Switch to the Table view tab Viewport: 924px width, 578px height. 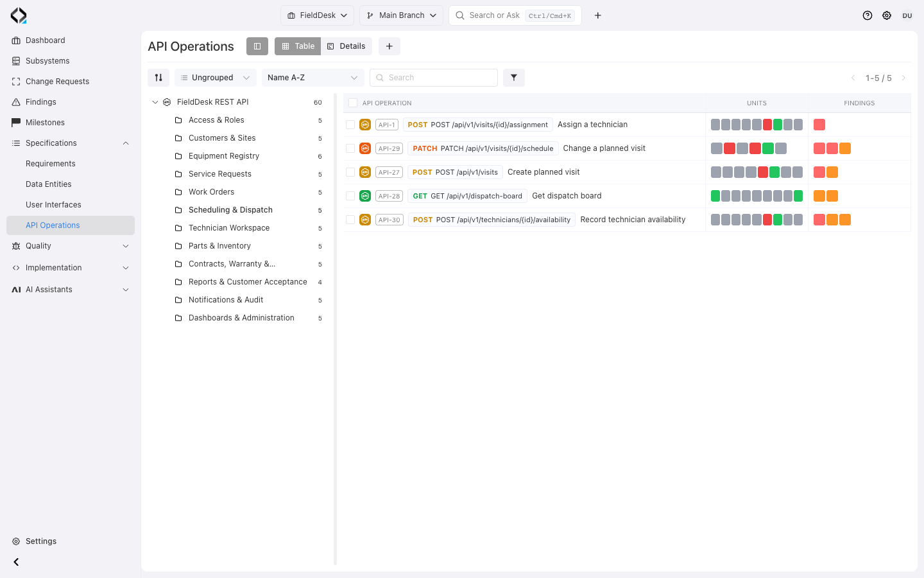click(298, 46)
